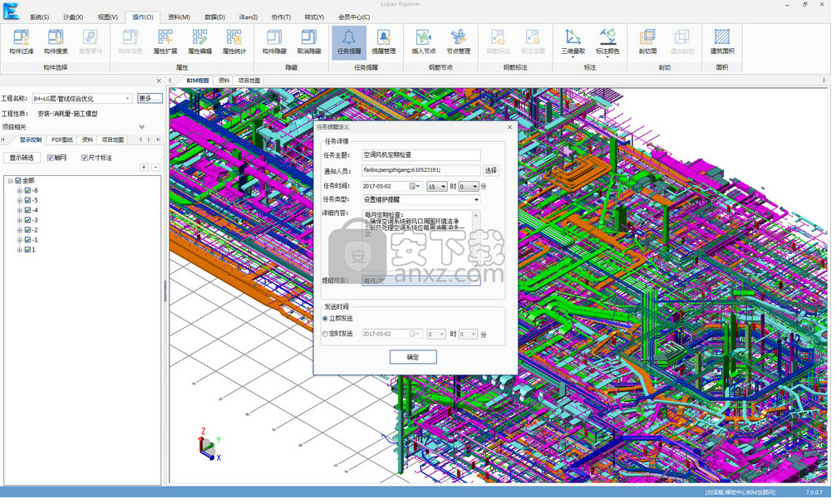Viewport: 836px width, 504px height.
Task: Expand the floor 1 tree node
Action: [20, 250]
